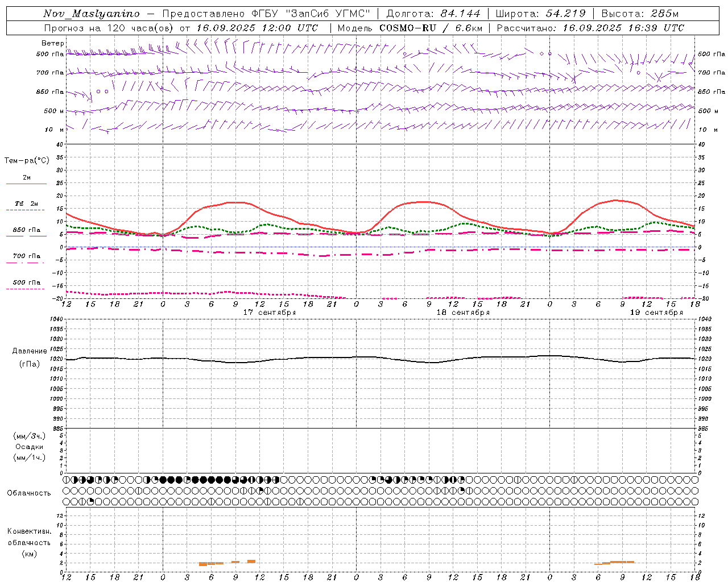Screen dimensions: 728x582
Task: Click the orange convective cloud bar on 19 сентября
Action: click(x=614, y=563)
